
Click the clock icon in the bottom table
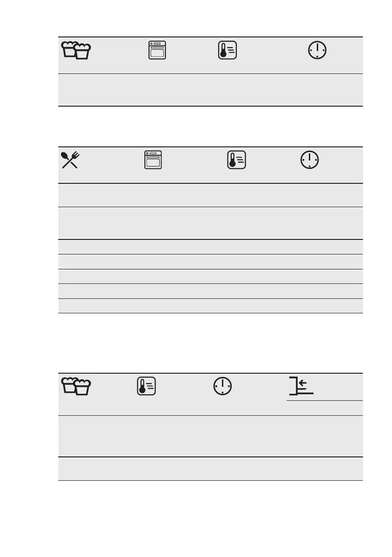[222, 386]
